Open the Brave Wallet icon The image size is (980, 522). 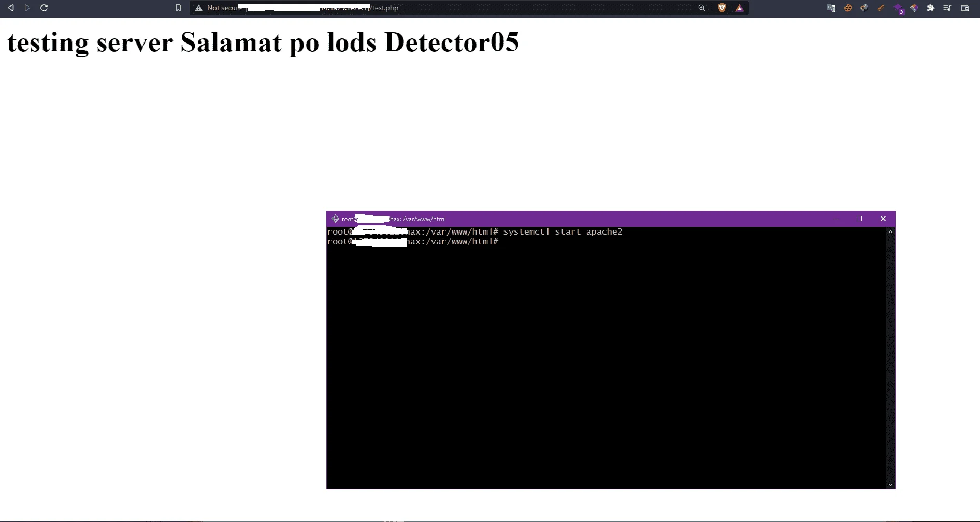click(x=965, y=8)
